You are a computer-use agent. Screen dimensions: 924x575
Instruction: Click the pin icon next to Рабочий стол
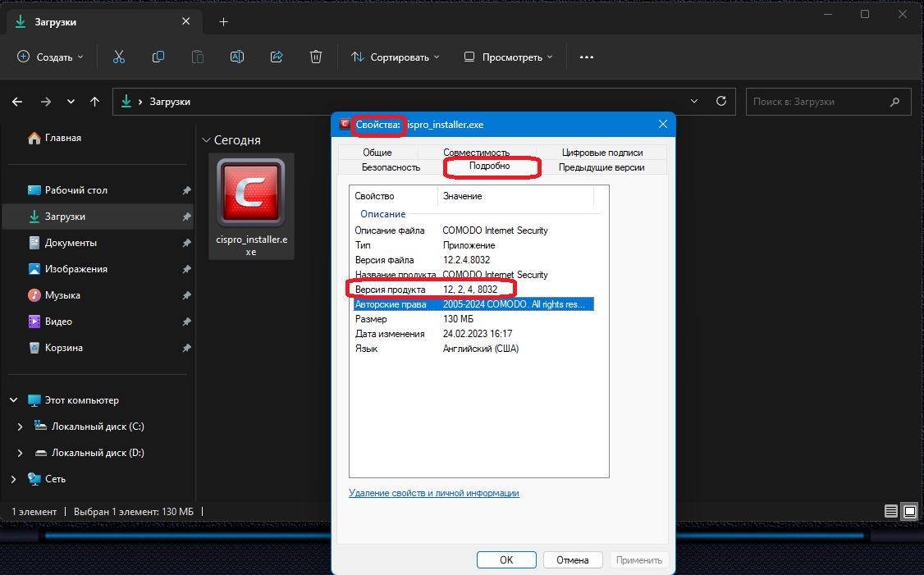click(186, 190)
